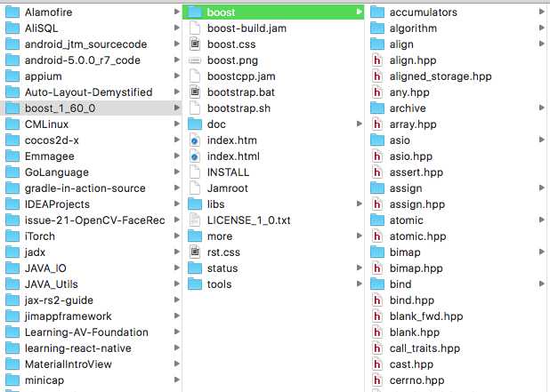Click the accumulators folder icon

pyautogui.click(x=377, y=12)
